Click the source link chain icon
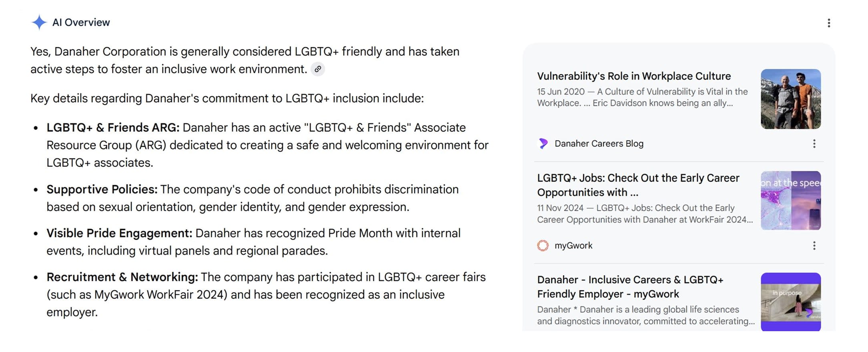 (318, 69)
